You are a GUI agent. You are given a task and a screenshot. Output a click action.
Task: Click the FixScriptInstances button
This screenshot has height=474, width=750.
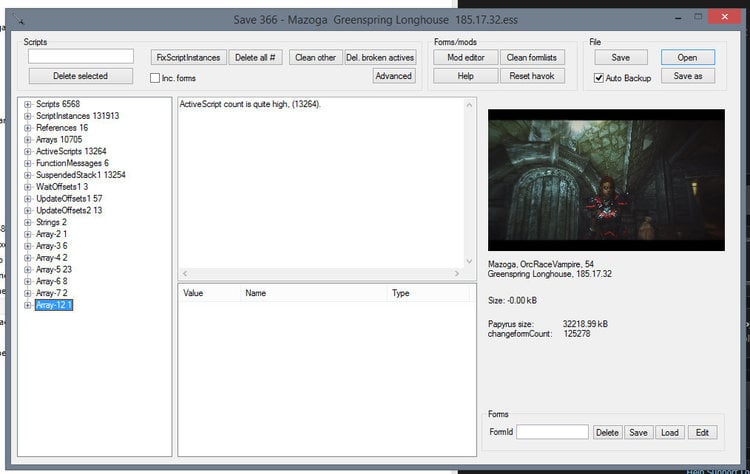[x=188, y=57]
